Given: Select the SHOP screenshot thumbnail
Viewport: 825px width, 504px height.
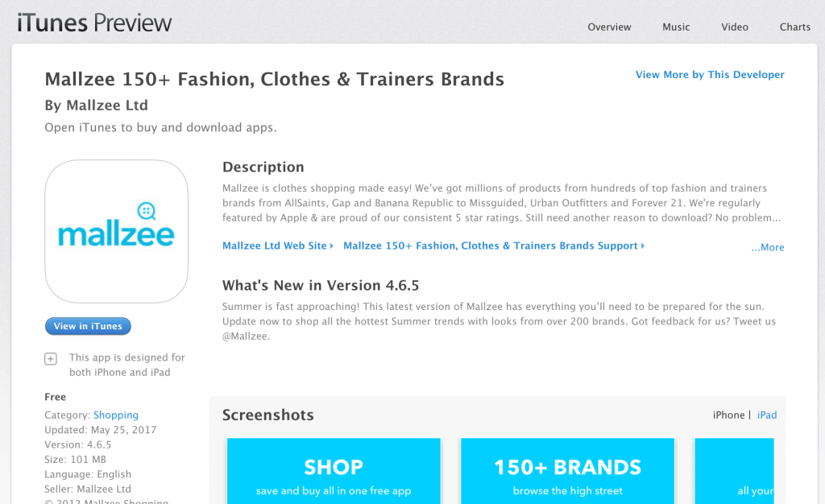Looking at the screenshot, I should tap(334, 471).
